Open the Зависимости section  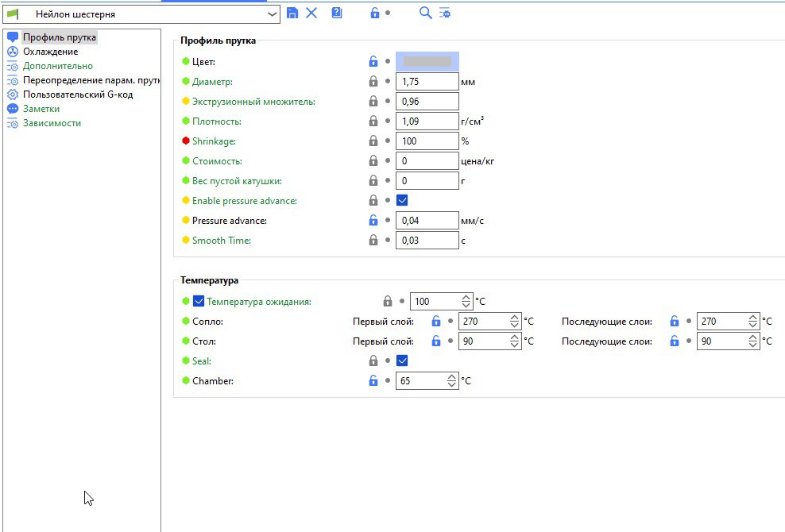52,123
